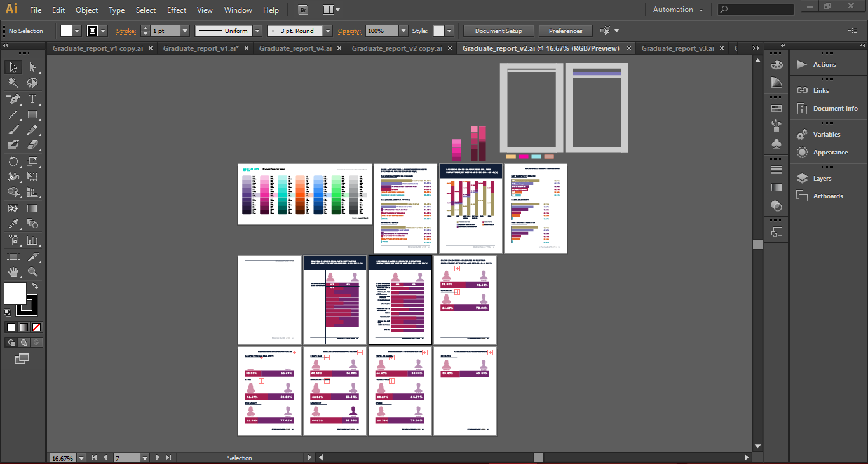Select the Type tool

point(32,99)
